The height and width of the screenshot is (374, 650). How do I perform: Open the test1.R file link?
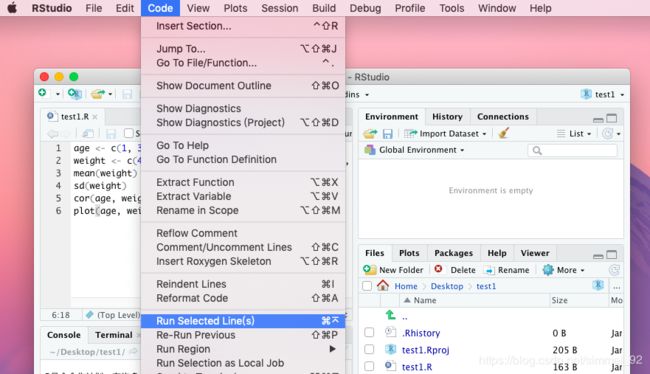[417, 367]
